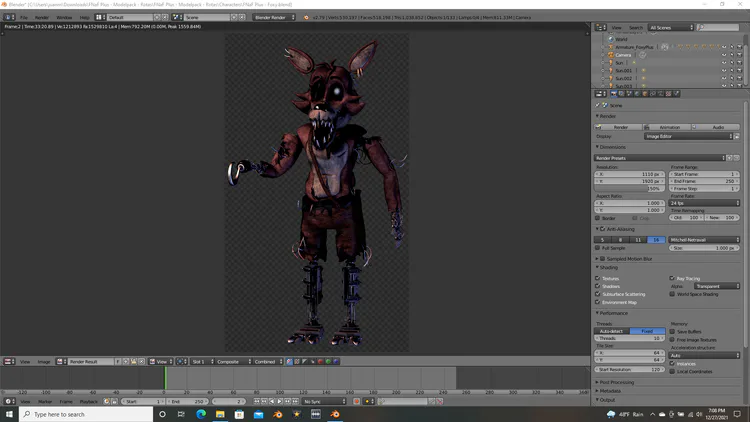Click the play animation button in timeline

pyautogui.click(x=280, y=401)
